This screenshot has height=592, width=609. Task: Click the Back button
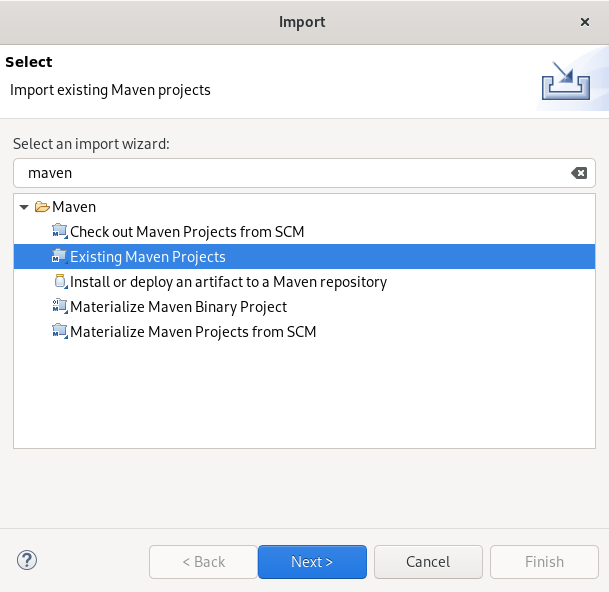coord(203,562)
